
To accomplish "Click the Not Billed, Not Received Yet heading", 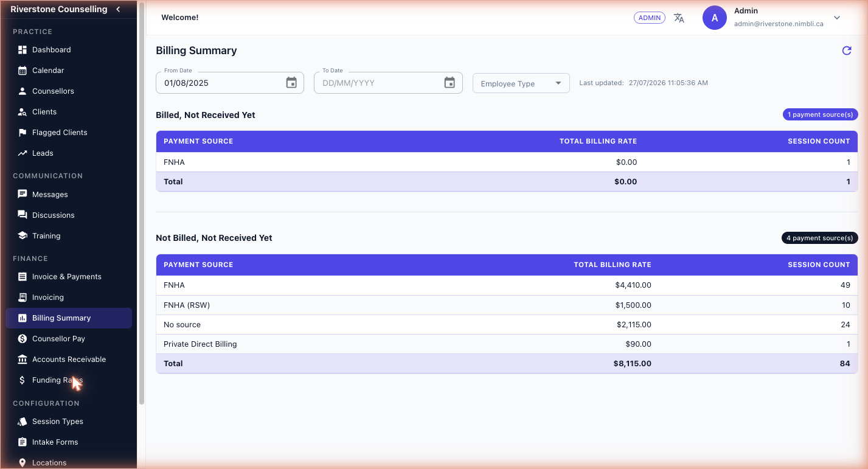I will (214, 238).
